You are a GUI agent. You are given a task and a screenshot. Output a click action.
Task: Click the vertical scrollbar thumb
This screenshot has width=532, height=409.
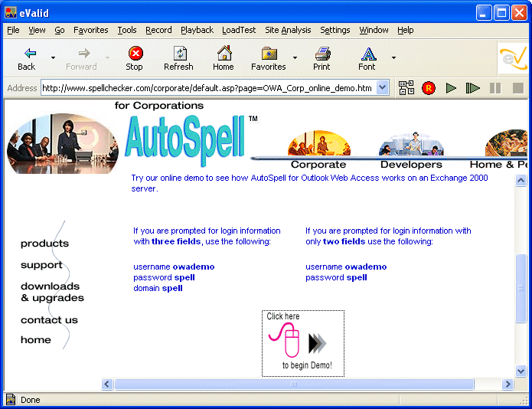point(521,288)
